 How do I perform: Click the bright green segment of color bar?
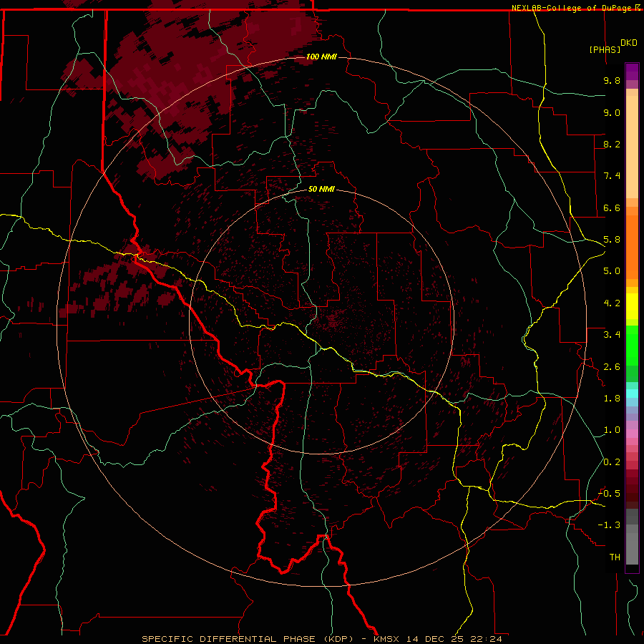click(x=632, y=346)
